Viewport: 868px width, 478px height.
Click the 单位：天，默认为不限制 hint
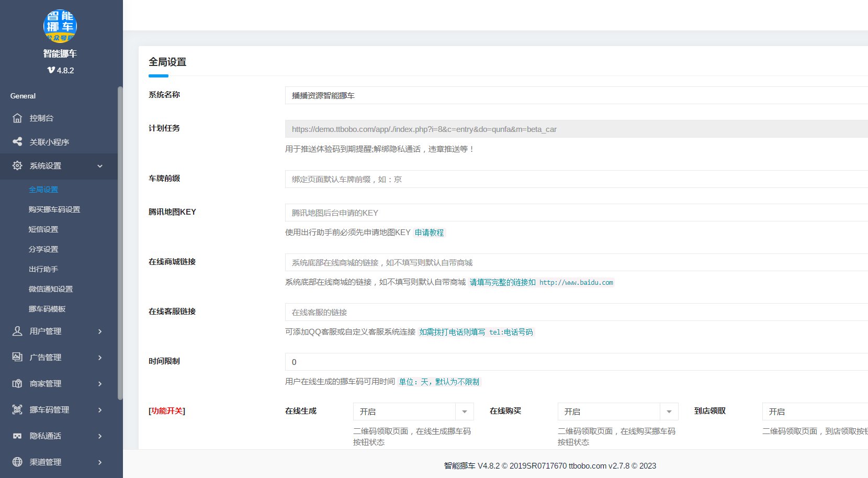click(439, 382)
